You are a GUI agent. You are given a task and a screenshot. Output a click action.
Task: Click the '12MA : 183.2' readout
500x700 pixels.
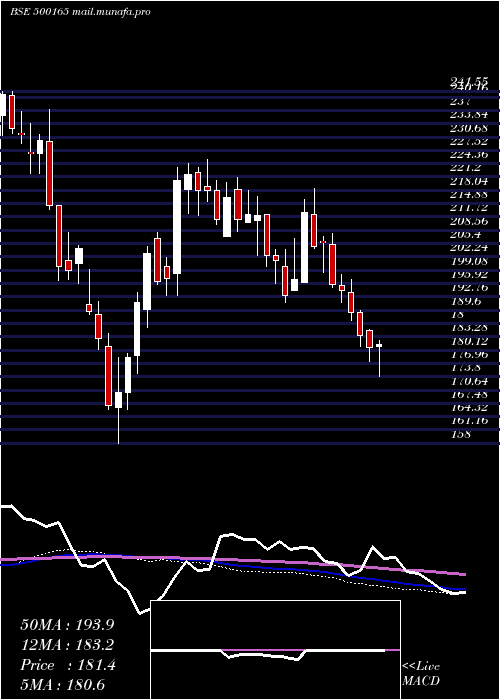[67, 645]
